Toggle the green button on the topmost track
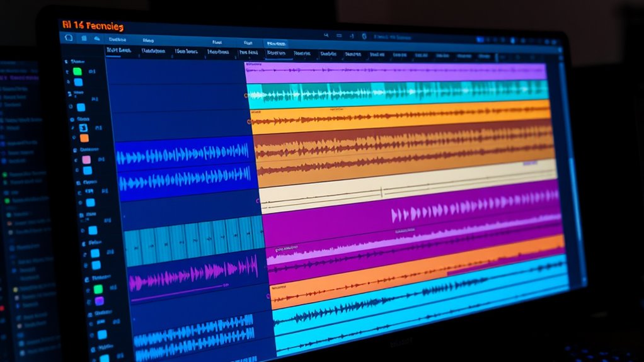The image size is (644, 362). 78,71
